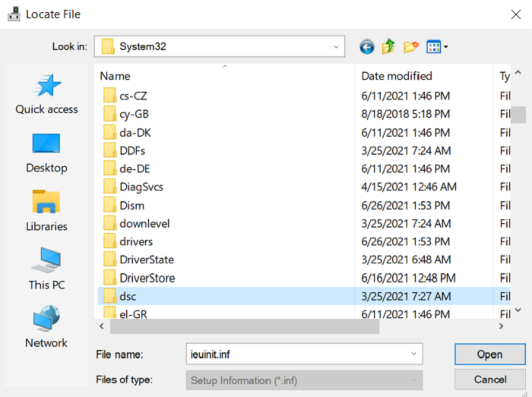Viewport: 532px width, 397px height.
Task: Select the DriverState folder icon
Action: [109, 260]
